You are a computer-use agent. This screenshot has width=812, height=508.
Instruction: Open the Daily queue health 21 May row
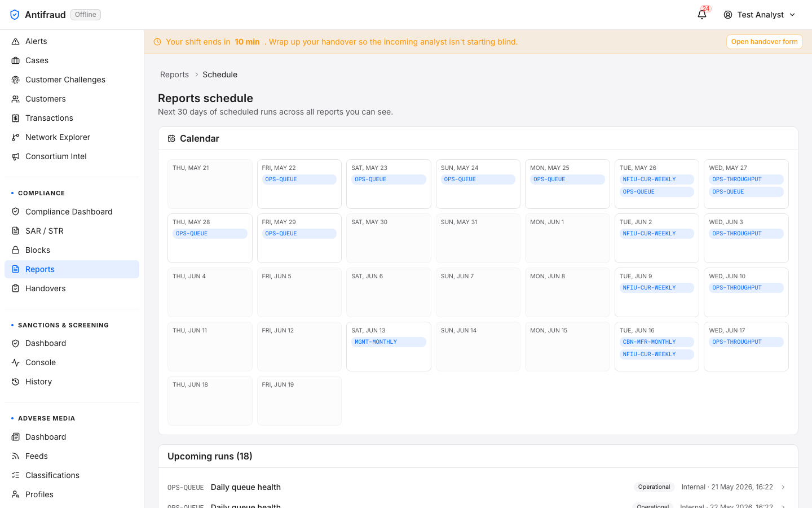478,487
